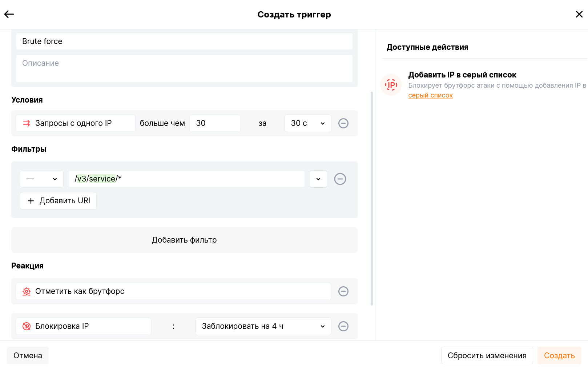Click the Создать button

559,355
